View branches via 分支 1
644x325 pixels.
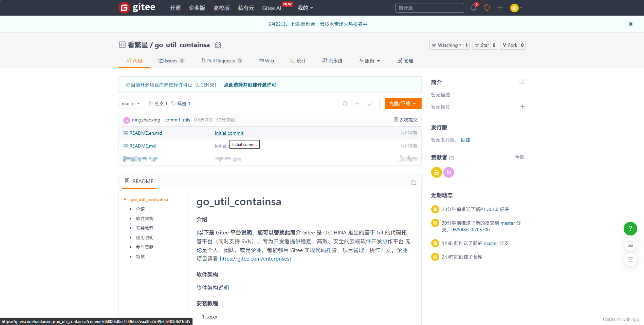[x=158, y=103]
